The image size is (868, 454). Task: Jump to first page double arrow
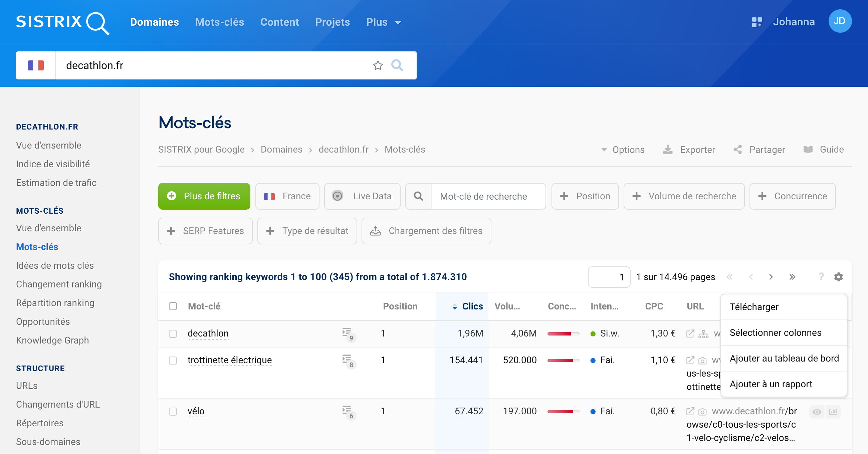(729, 277)
